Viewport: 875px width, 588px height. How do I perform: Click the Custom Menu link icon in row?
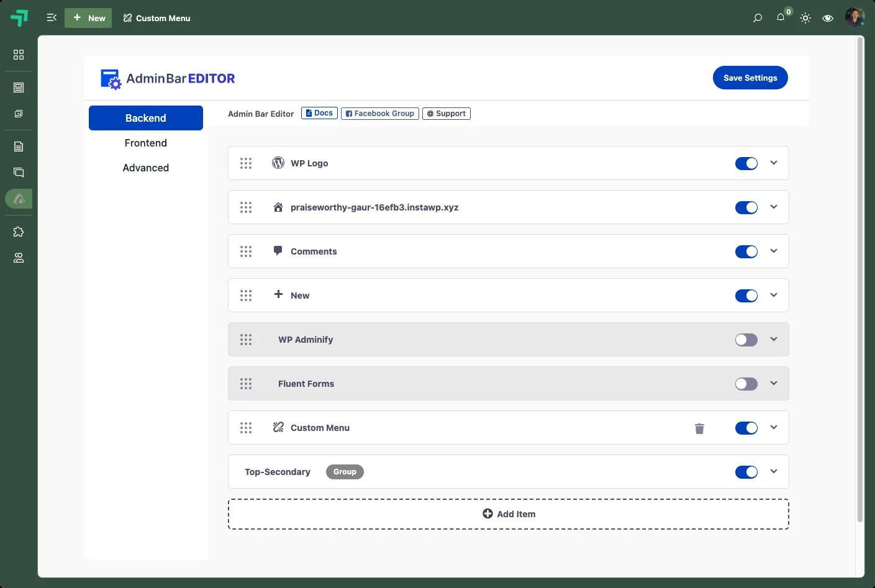(278, 427)
